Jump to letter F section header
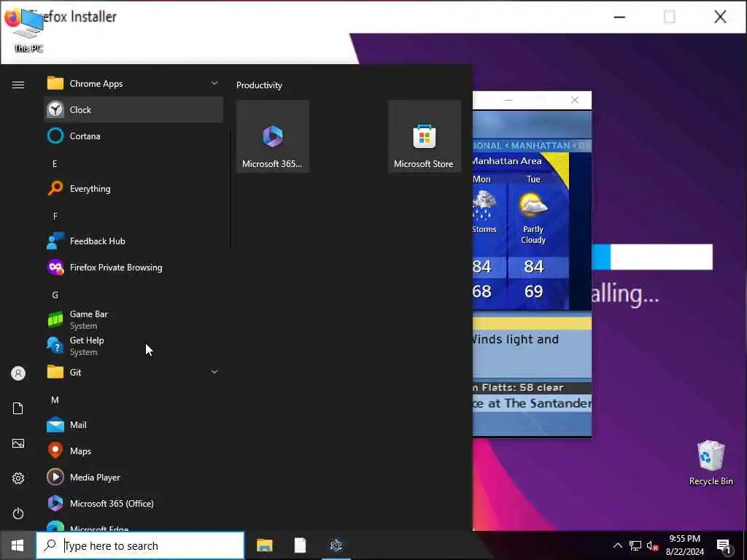747x560 pixels. 55,216
